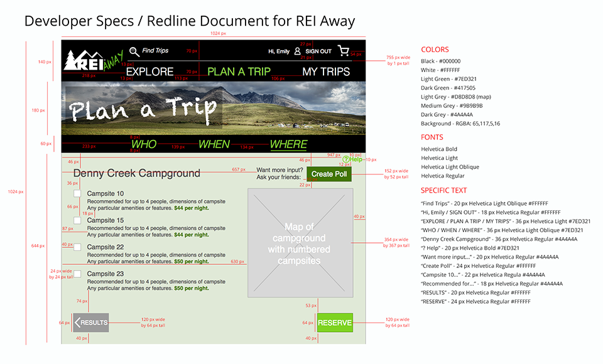The width and height of the screenshot is (603, 364).
Task: Click the Helvetica Light Oblique font entry
Action: [450, 167]
